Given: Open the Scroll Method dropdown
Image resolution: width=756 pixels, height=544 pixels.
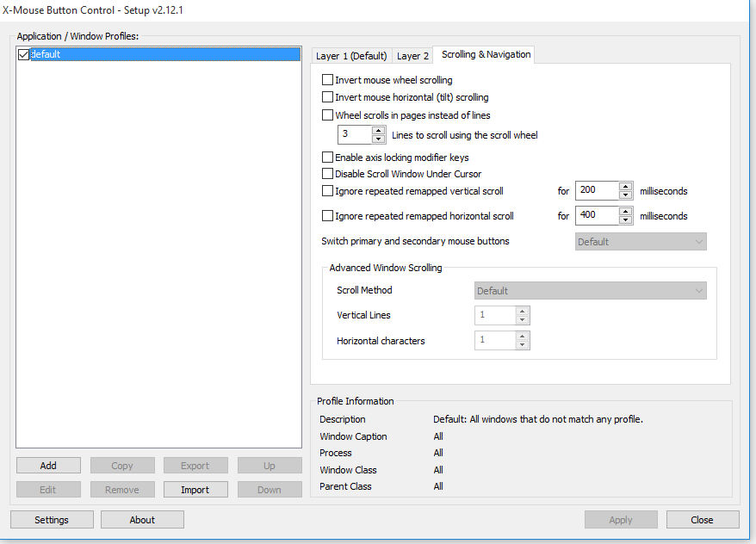Looking at the screenshot, I should click(x=591, y=291).
